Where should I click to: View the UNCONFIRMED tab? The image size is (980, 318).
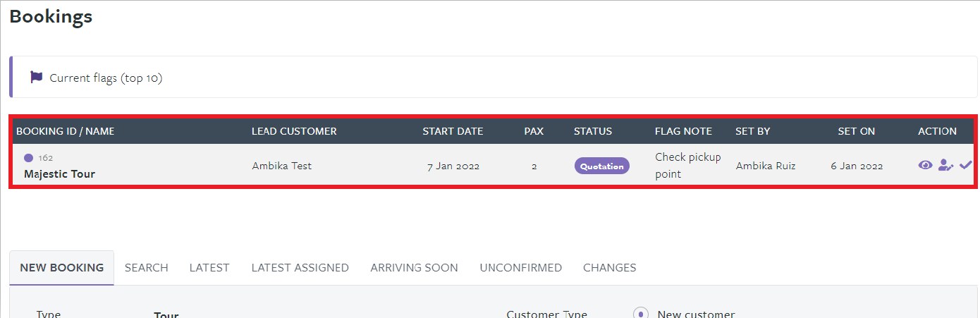pyautogui.click(x=521, y=268)
